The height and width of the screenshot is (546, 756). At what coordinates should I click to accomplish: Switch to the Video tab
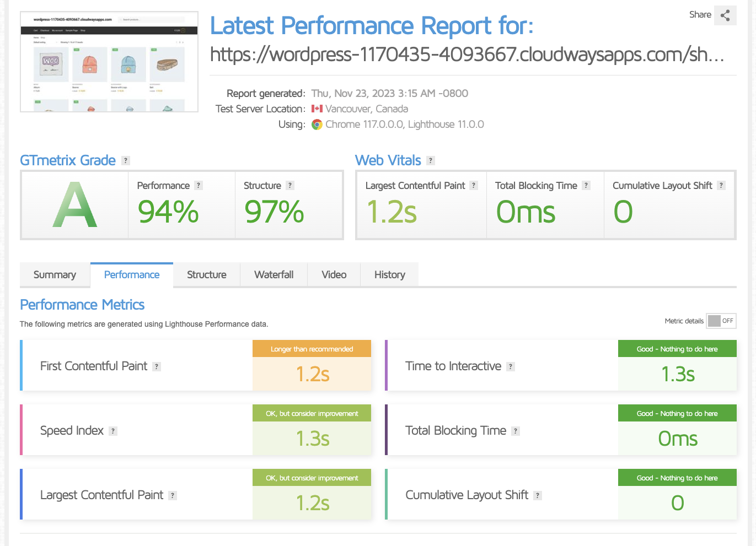pos(334,275)
